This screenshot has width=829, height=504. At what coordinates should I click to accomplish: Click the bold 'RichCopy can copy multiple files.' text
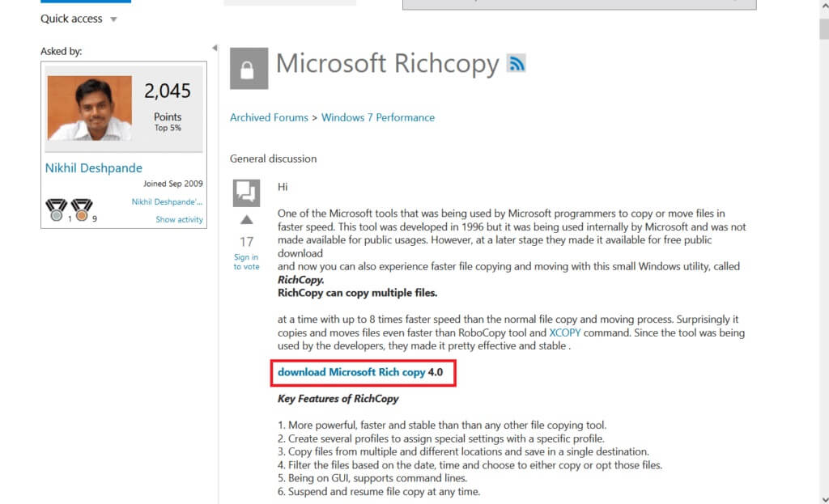[x=357, y=293]
